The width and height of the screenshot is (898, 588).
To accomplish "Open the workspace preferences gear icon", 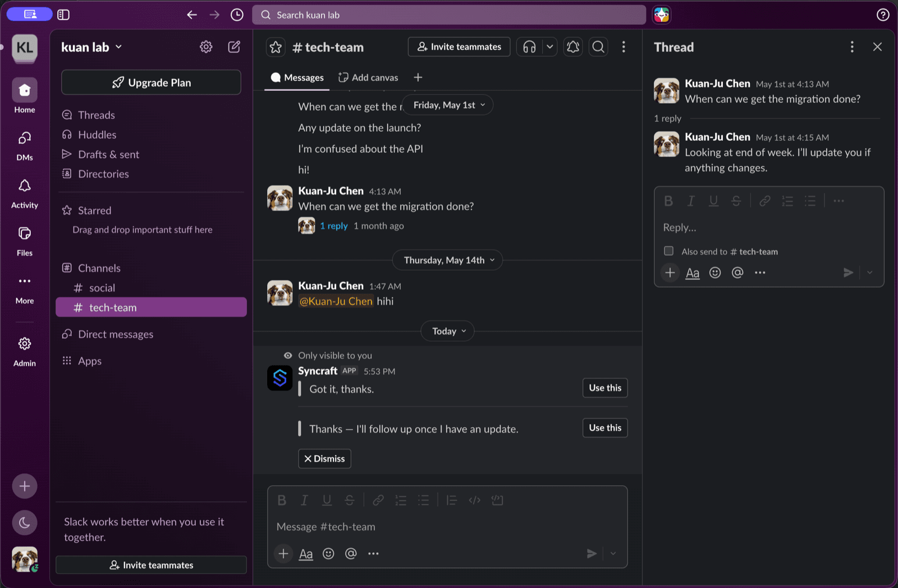I will [x=206, y=47].
